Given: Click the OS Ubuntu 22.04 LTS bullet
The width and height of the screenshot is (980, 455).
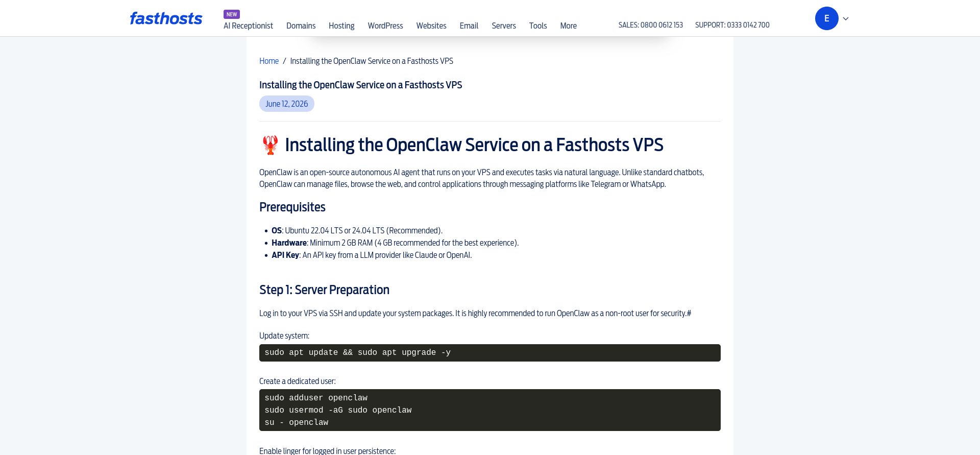Looking at the screenshot, I should click(357, 231).
